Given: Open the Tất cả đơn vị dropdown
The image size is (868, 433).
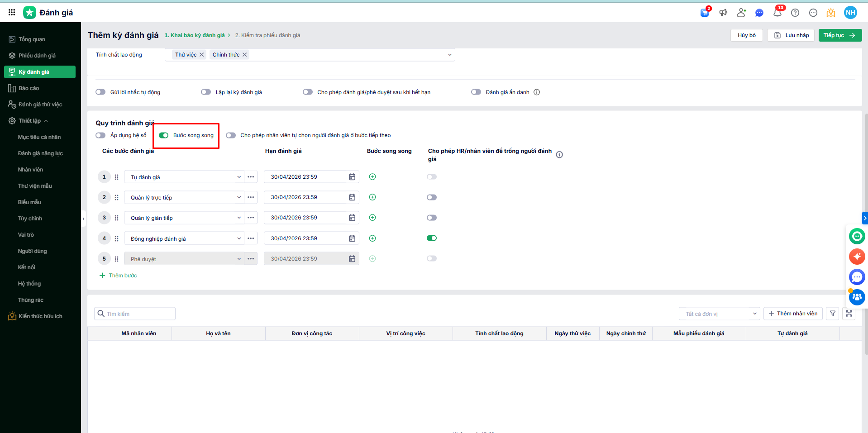Looking at the screenshot, I should 719,314.
